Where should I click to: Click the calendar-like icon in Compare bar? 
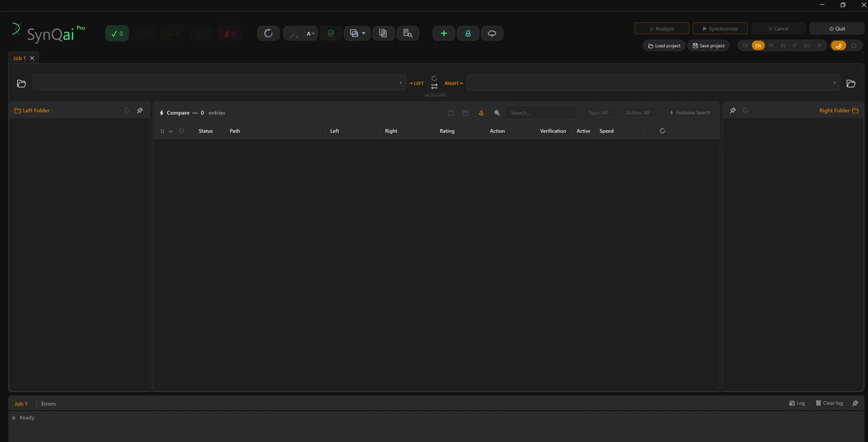click(x=465, y=112)
